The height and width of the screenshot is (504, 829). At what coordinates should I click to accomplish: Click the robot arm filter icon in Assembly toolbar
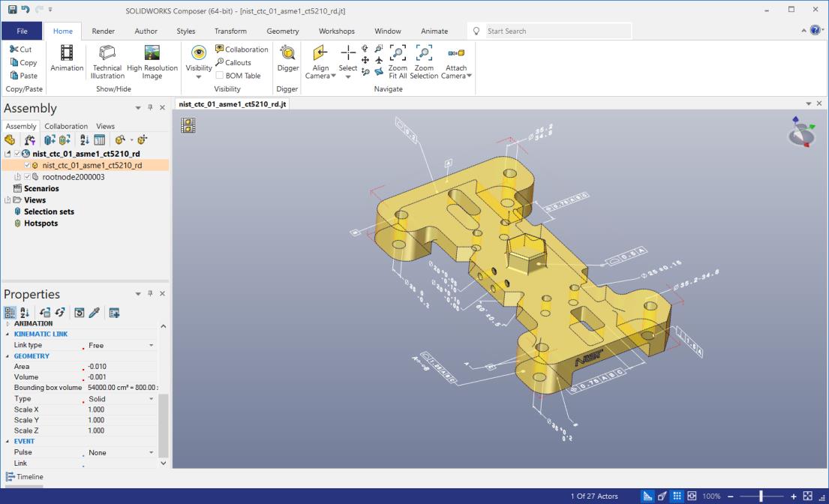point(29,140)
